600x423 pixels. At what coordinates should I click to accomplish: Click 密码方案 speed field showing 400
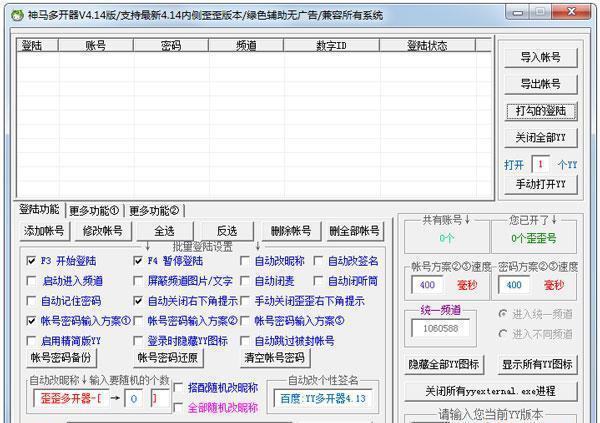[x=514, y=285]
